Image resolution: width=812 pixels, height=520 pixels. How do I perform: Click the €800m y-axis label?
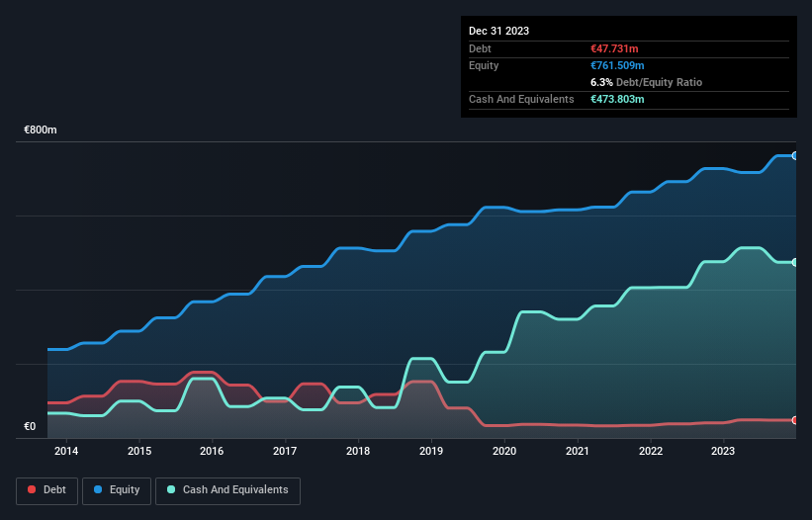41,130
